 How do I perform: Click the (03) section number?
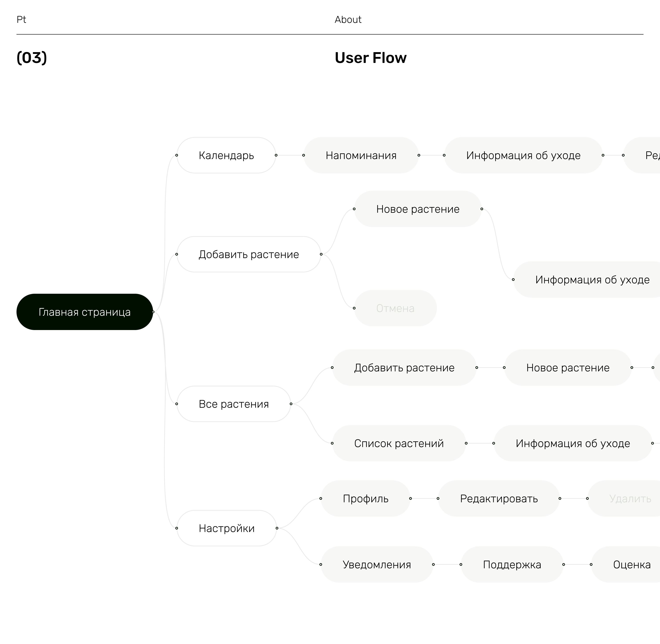(x=32, y=58)
